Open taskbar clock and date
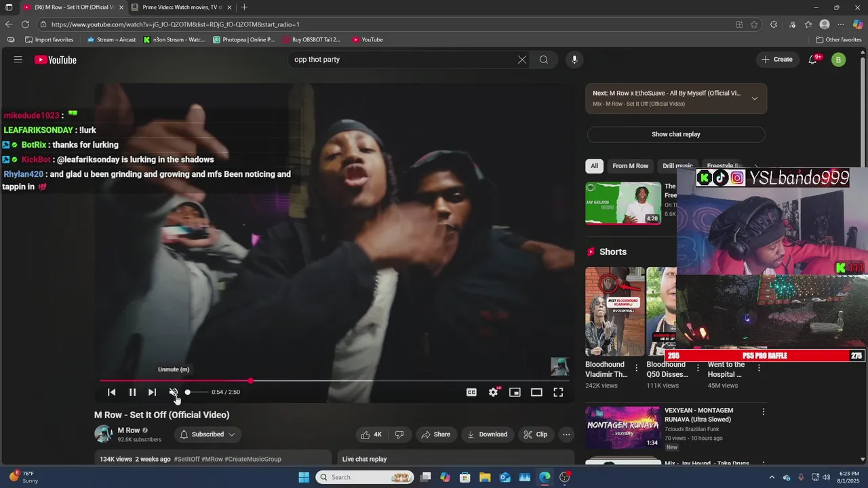 click(x=849, y=477)
